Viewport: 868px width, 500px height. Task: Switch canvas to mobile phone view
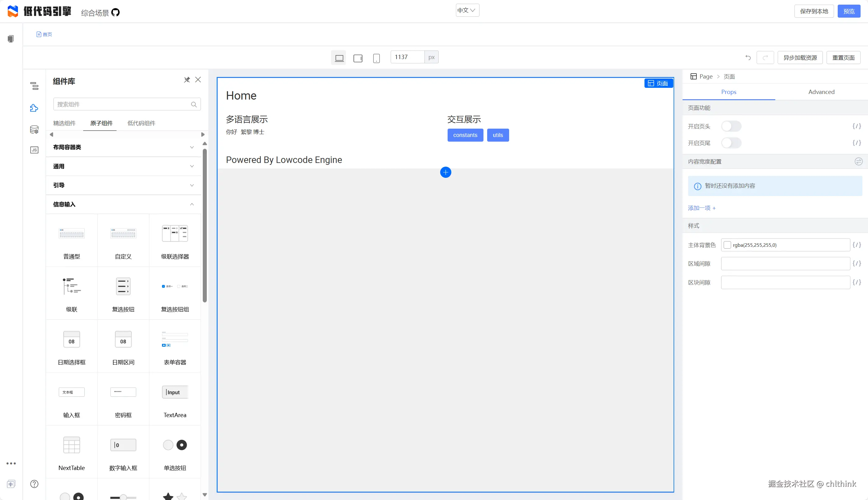pos(376,58)
